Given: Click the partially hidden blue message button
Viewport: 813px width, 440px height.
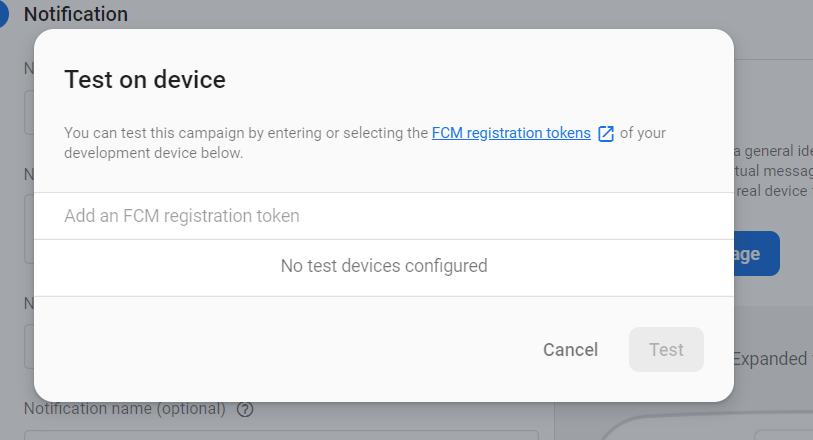Looking at the screenshot, I should point(756,253).
